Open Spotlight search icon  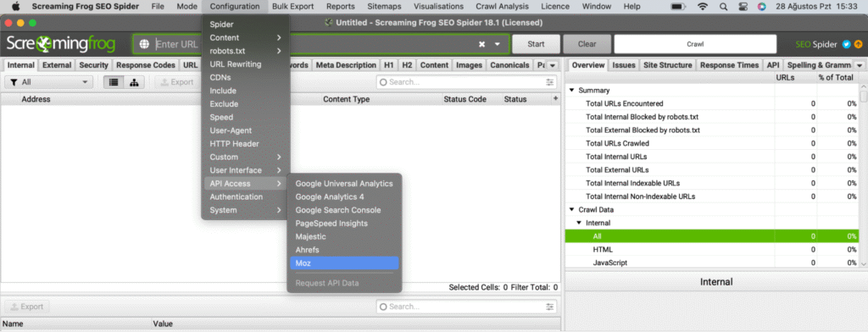[x=724, y=7]
